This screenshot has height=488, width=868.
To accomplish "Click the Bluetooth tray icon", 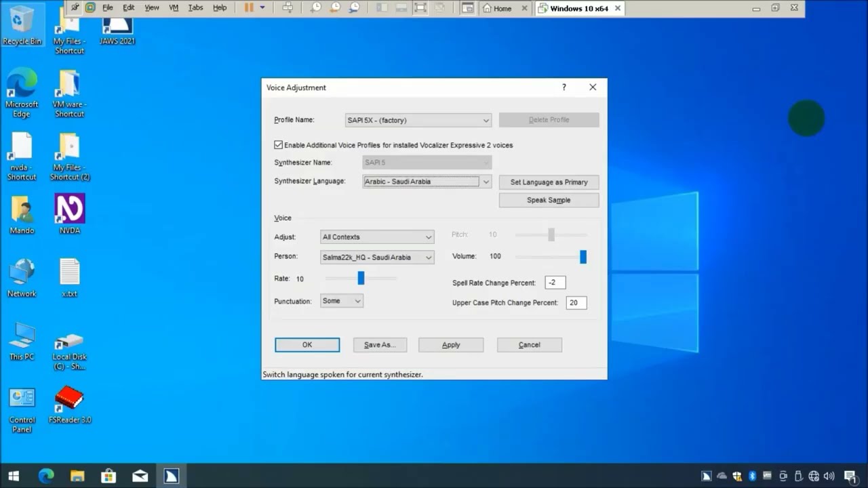I will point(752,476).
